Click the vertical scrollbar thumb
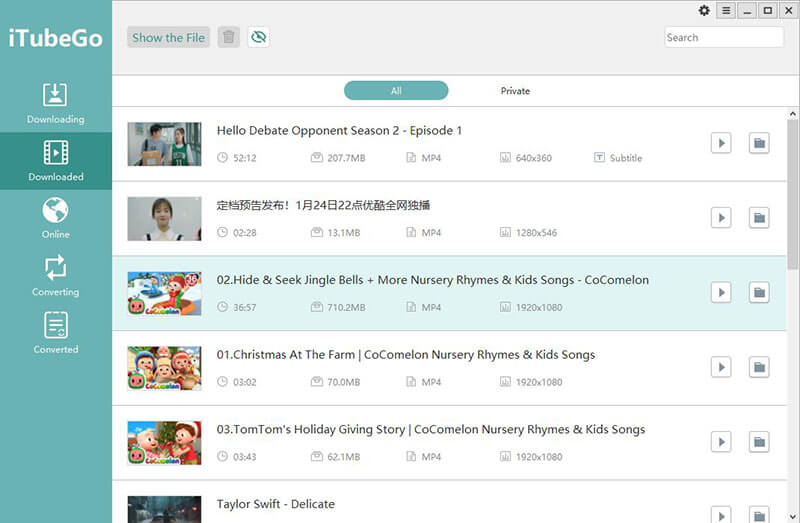The height and width of the screenshot is (523, 800). tap(793, 194)
